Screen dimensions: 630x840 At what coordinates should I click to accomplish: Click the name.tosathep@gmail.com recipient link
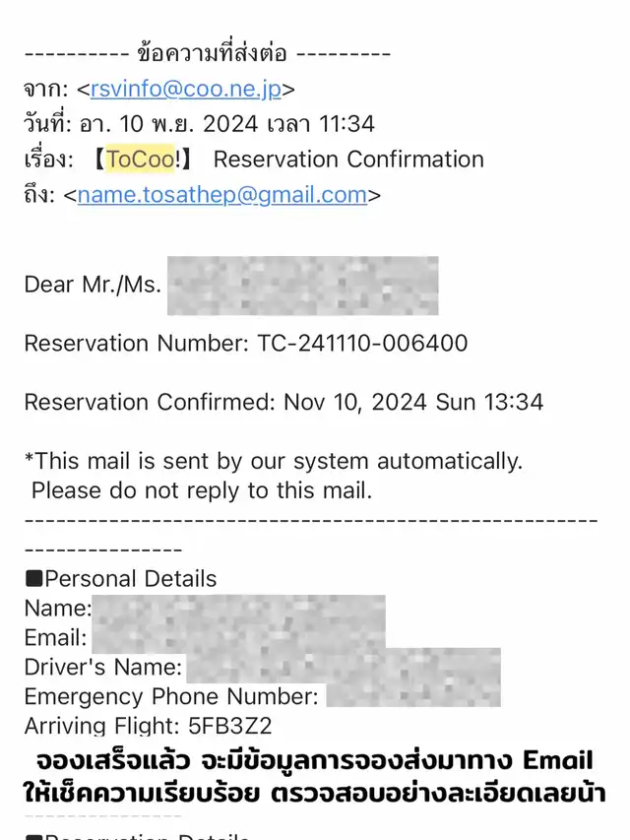[x=221, y=195]
